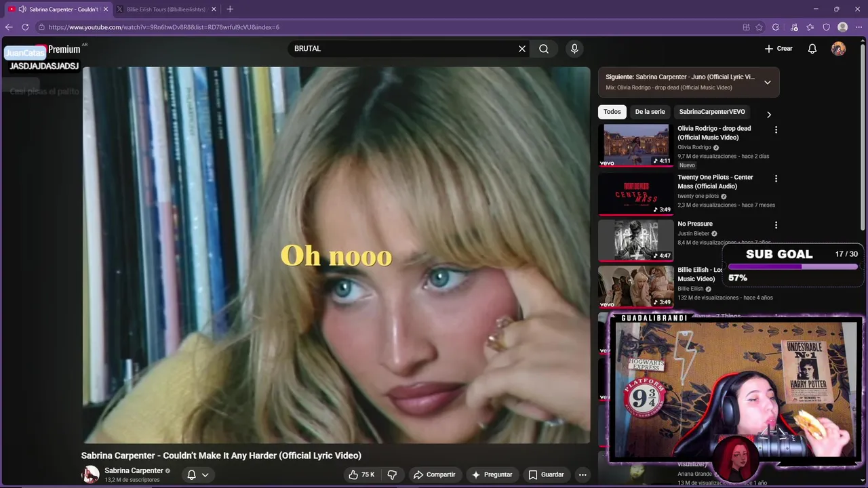Viewport: 868px width, 488px height.
Task: Open options for Center Mass video
Action: click(776, 179)
